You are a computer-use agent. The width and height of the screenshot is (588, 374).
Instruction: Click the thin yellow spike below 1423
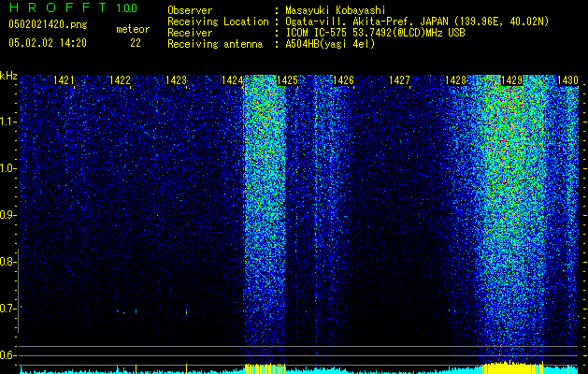(x=186, y=368)
